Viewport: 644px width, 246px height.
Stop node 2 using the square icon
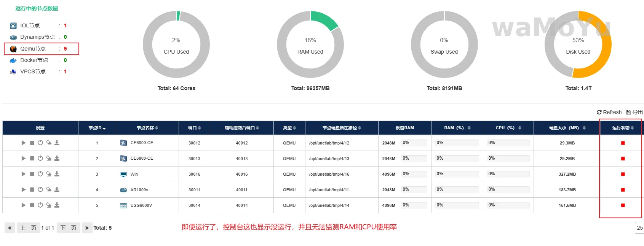(x=32, y=159)
